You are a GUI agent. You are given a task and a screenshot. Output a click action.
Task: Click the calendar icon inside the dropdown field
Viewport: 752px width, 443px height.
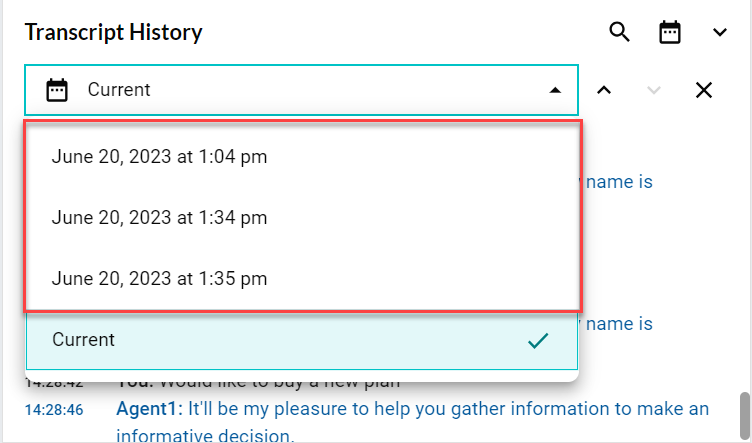tap(57, 90)
